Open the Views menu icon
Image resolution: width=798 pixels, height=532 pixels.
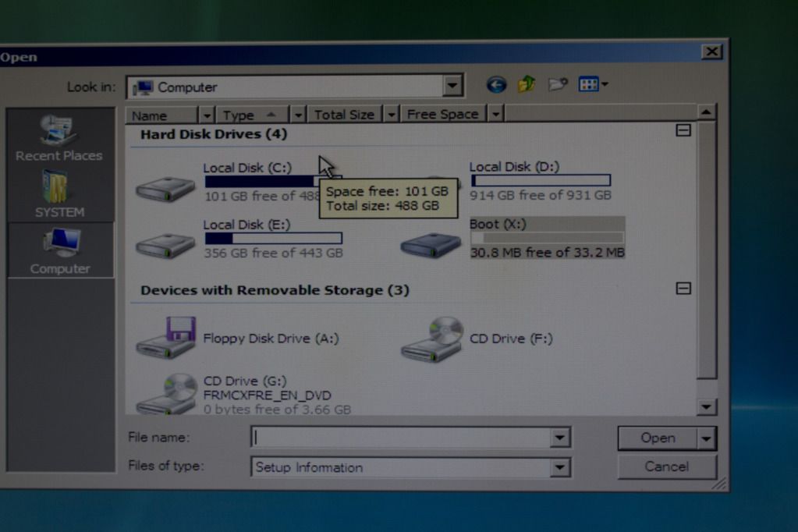click(593, 84)
